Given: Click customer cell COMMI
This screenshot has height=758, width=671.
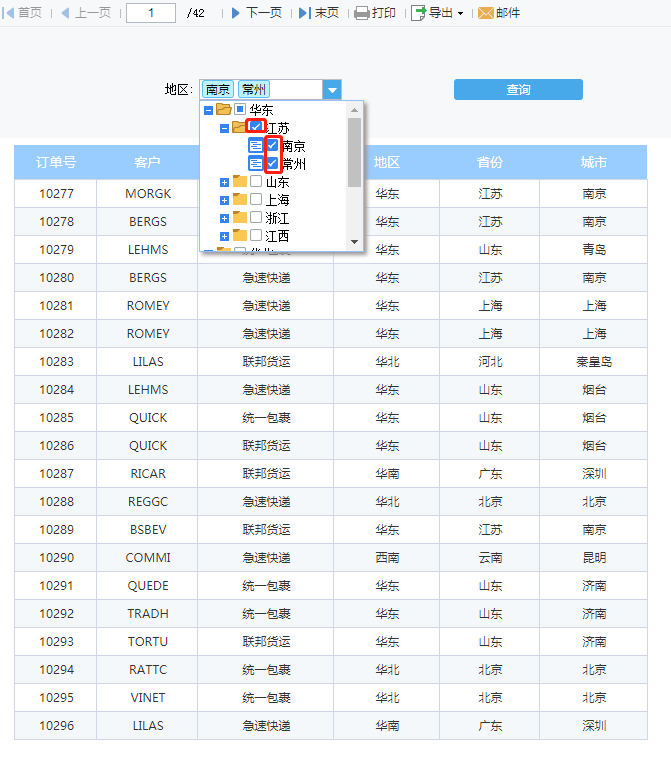Looking at the screenshot, I should coord(148,558).
